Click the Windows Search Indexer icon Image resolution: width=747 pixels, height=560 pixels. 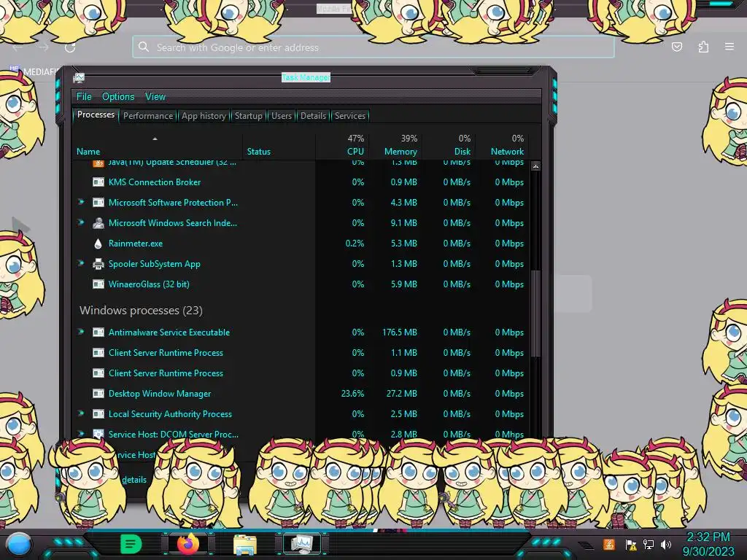[98, 223]
